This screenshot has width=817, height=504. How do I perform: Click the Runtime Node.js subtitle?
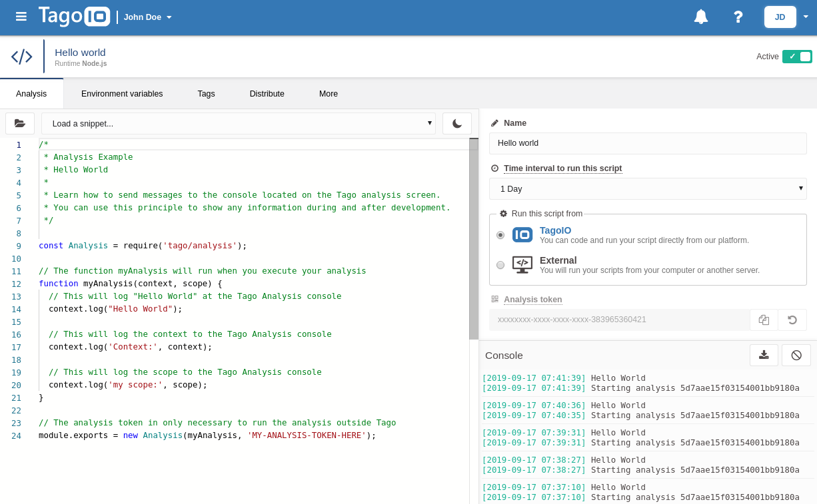point(81,63)
